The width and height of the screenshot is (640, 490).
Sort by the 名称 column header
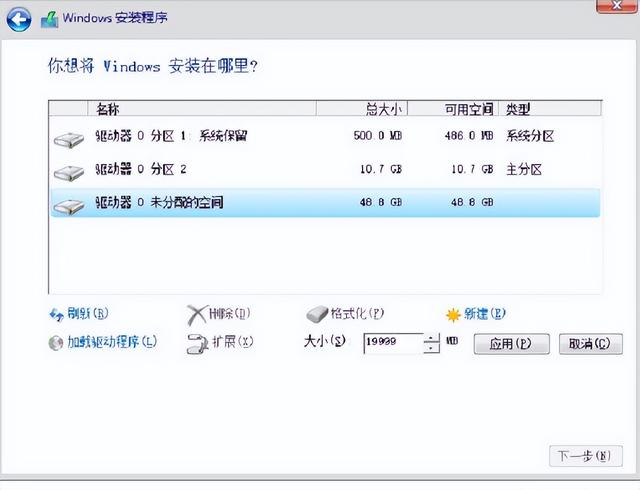pos(202,109)
